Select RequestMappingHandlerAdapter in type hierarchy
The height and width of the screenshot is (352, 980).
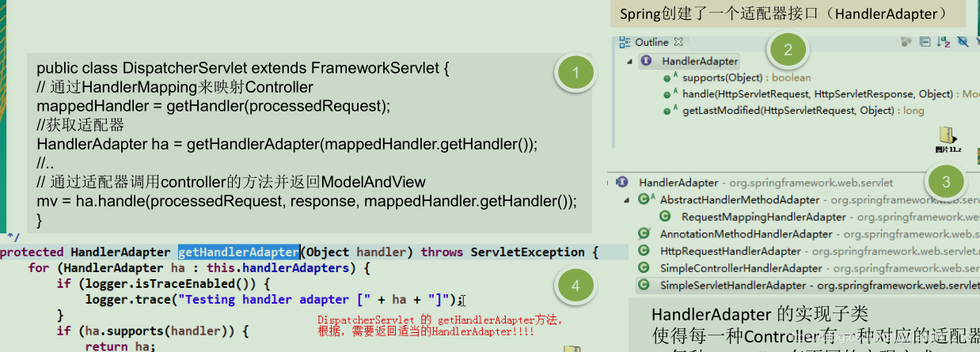(x=763, y=217)
